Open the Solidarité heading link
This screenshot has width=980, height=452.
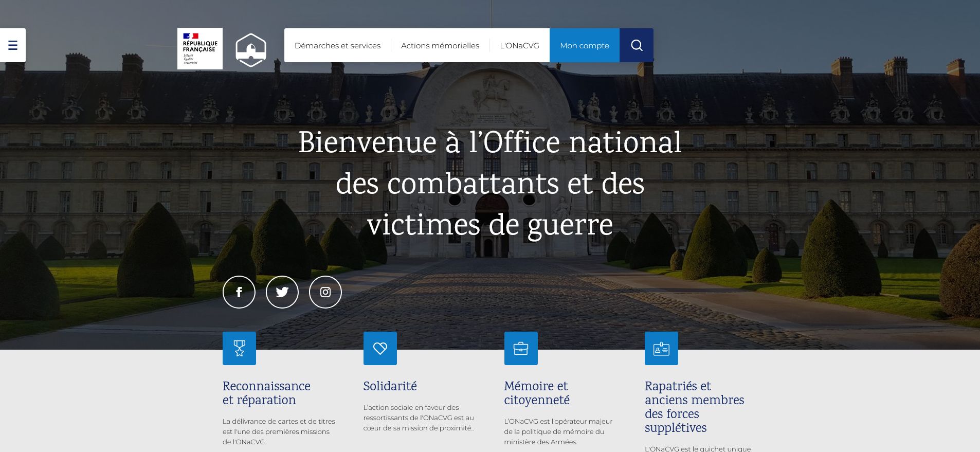pyautogui.click(x=390, y=386)
